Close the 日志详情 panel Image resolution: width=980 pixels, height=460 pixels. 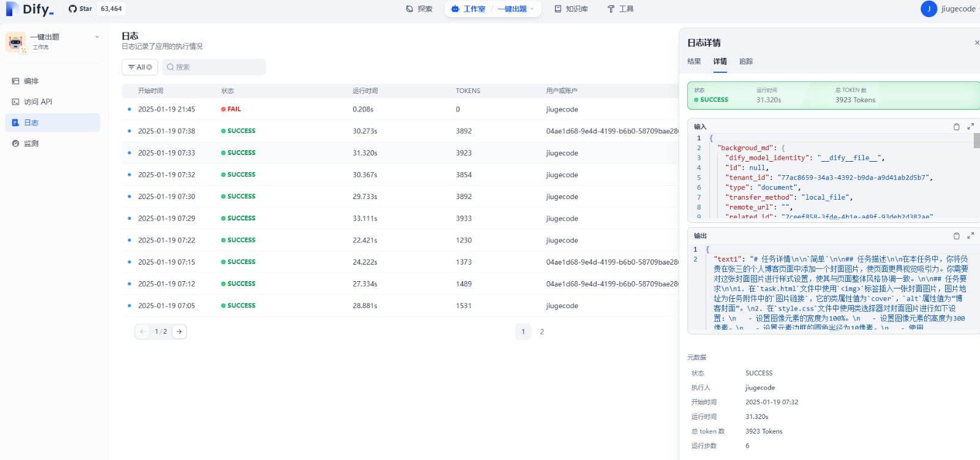[976, 42]
